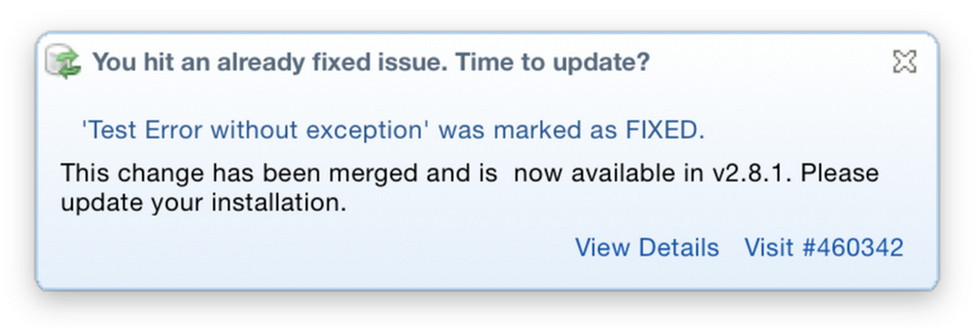Follow the Visit #460342 link
Image resolution: width=980 pixels, height=329 pixels.
point(824,248)
